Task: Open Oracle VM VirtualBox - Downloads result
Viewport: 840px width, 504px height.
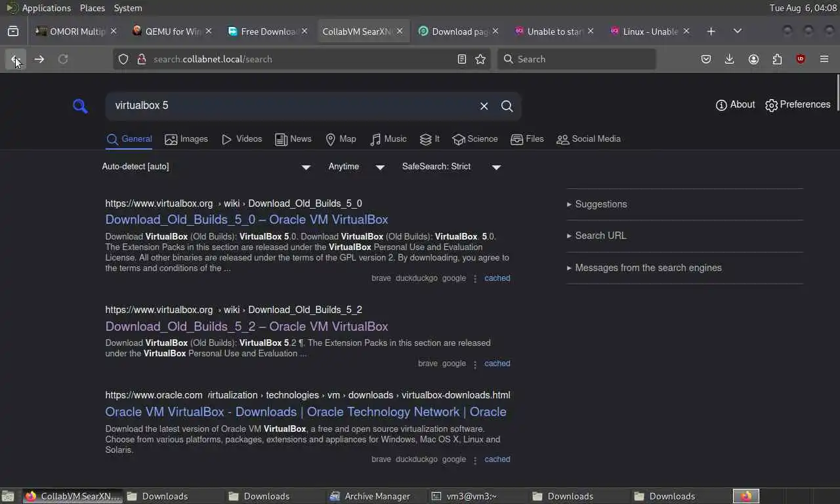Action: (x=306, y=412)
